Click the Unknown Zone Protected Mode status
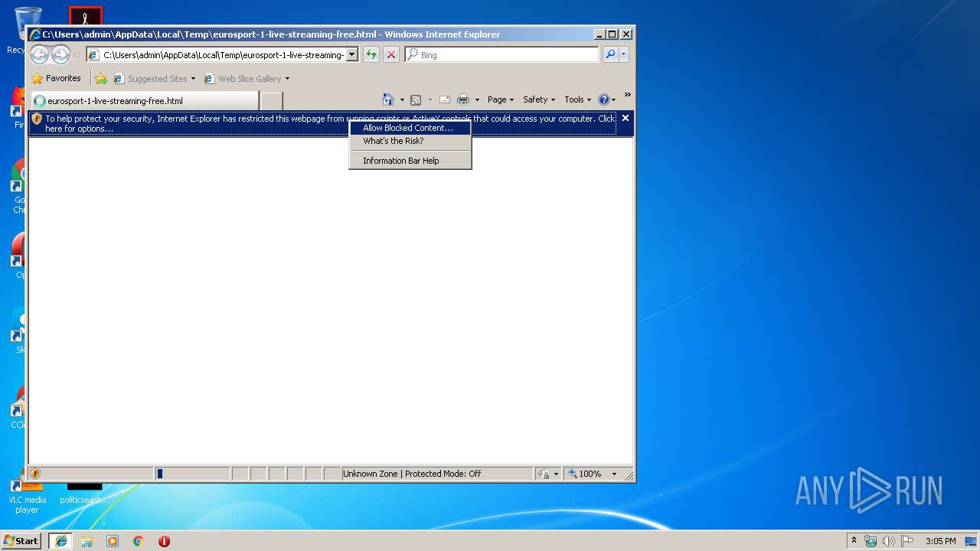This screenshot has width=980, height=551. pyautogui.click(x=437, y=474)
